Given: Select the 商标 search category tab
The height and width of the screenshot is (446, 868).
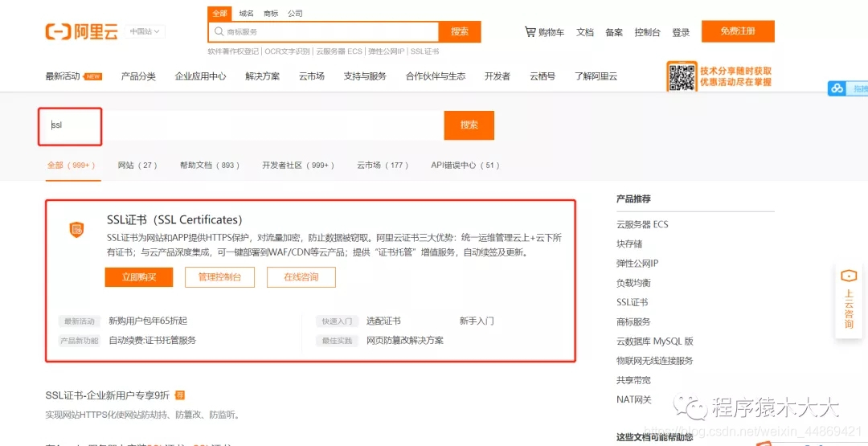Looking at the screenshot, I should [272, 14].
